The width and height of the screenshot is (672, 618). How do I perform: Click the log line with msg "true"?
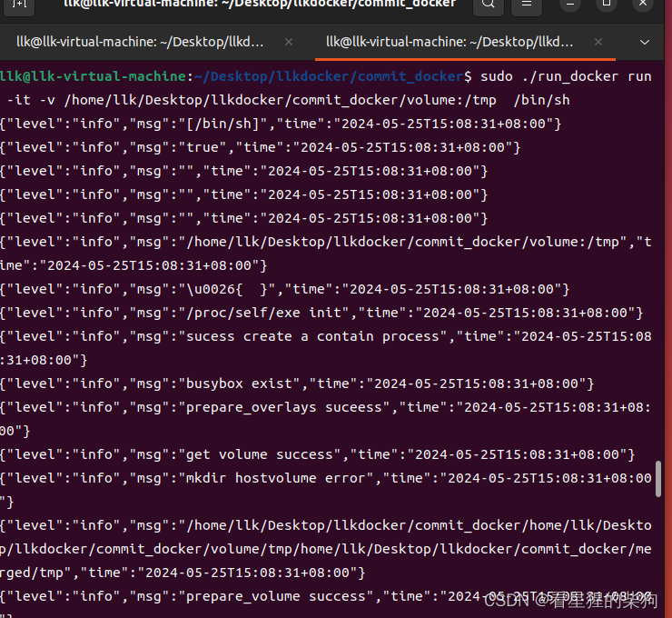click(x=260, y=147)
